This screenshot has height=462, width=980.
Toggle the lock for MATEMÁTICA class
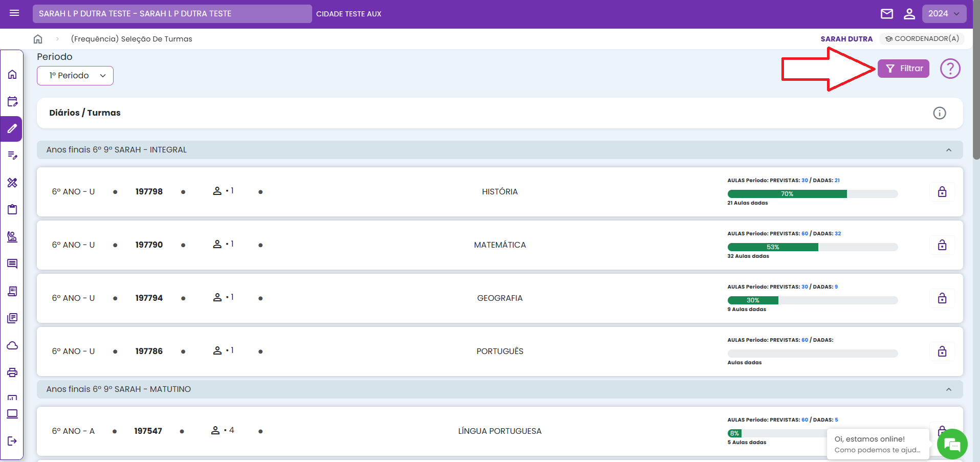(x=942, y=245)
